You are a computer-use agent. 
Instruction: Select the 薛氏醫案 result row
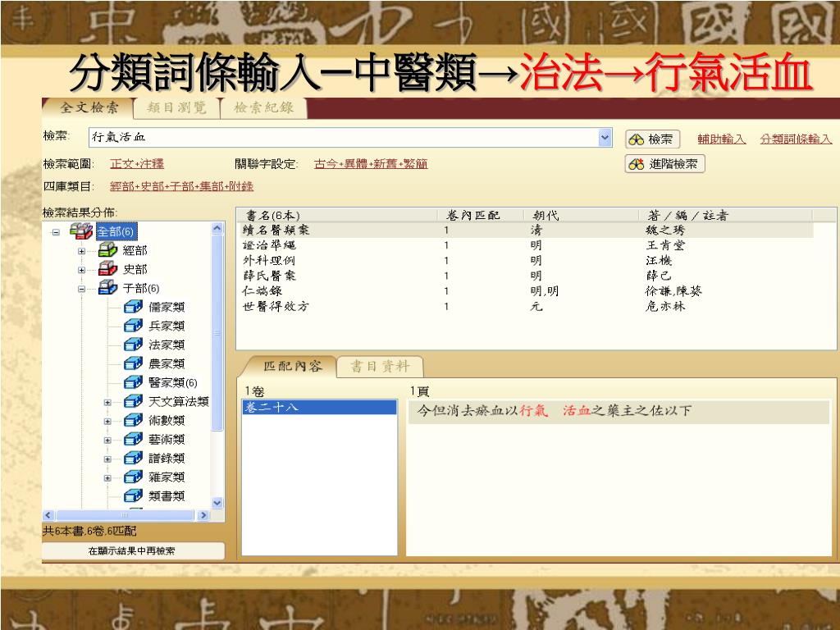tap(526, 276)
